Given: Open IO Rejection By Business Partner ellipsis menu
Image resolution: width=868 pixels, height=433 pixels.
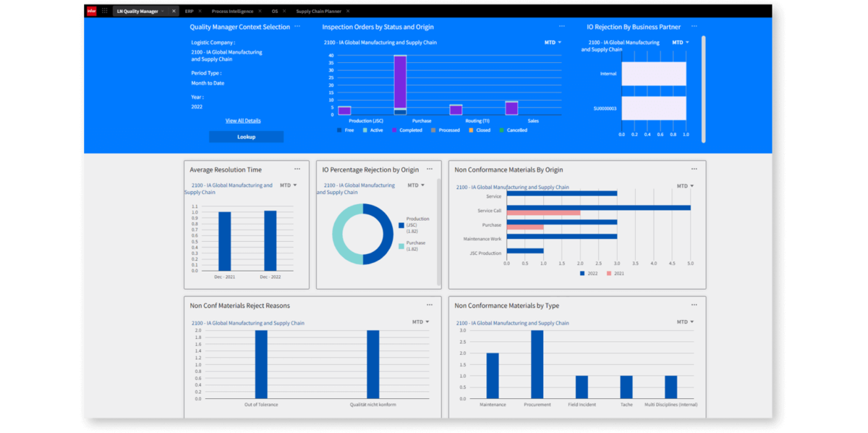Looking at the screenshot, I should 694,27.
